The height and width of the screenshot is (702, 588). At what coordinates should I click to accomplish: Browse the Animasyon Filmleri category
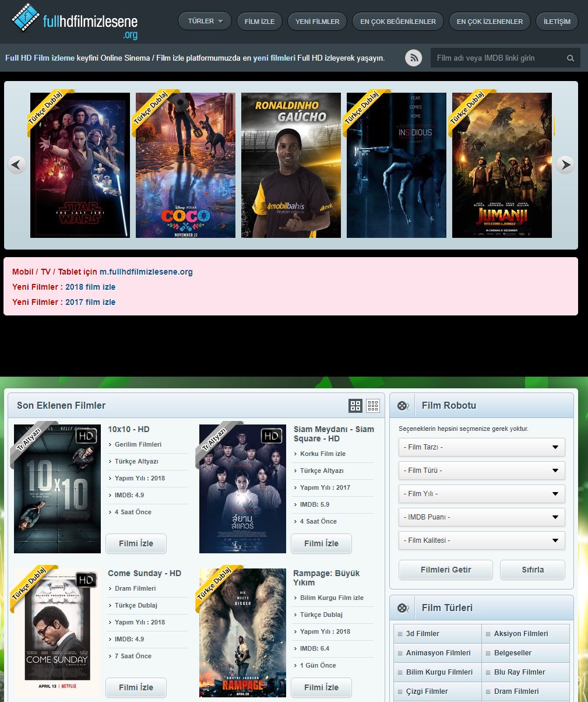pyautogui.click(x=438, y=653)
